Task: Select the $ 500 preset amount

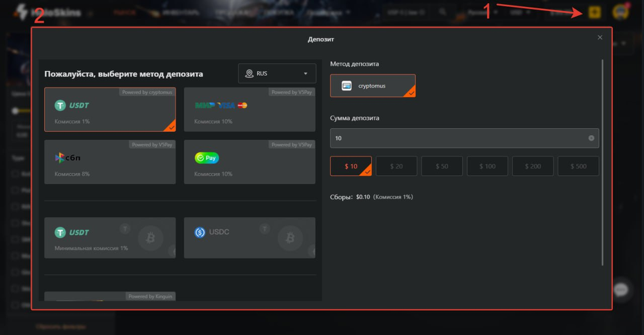Action: [x=578, y=166]
